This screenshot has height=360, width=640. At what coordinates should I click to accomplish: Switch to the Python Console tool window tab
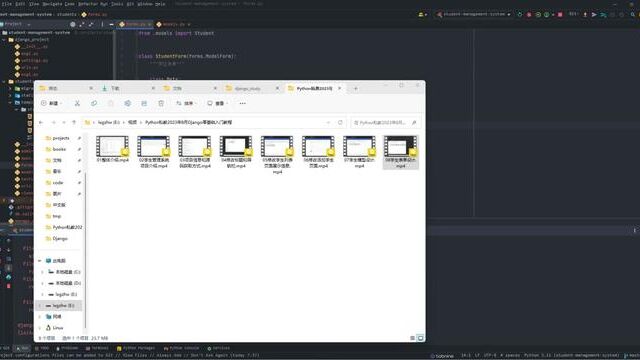181,348
